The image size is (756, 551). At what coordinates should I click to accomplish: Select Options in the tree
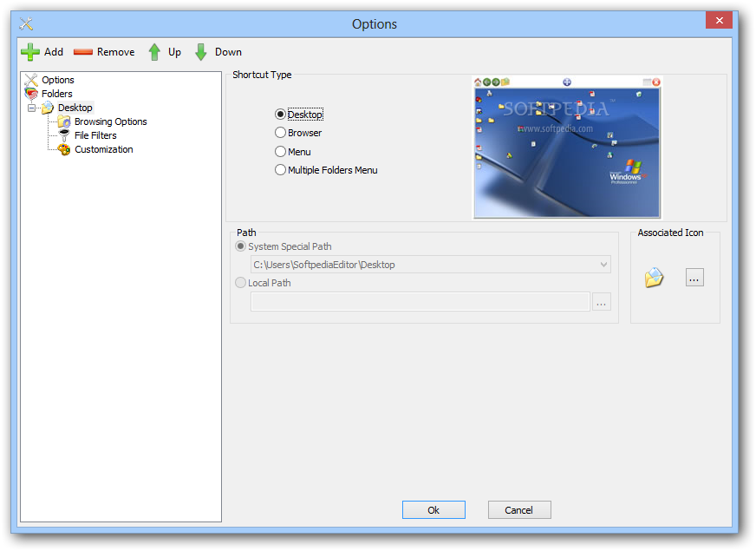pyautogui.click(x=58, y=80)
